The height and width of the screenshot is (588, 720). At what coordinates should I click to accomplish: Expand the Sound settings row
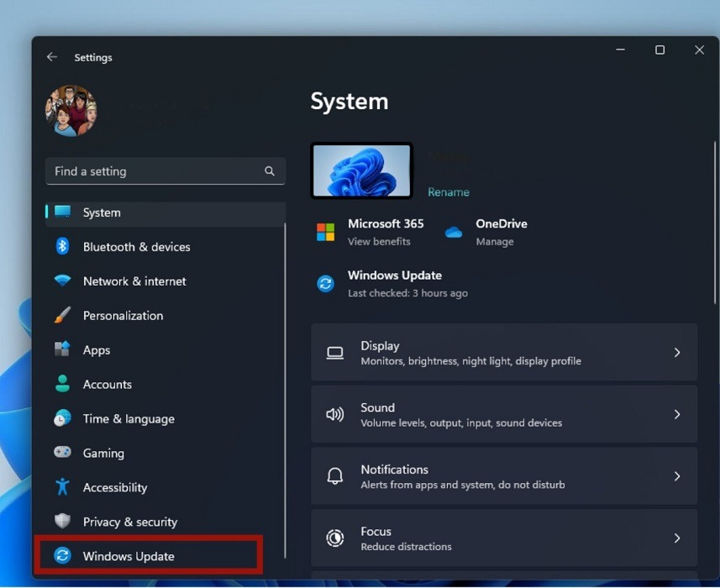click(504, 414)
